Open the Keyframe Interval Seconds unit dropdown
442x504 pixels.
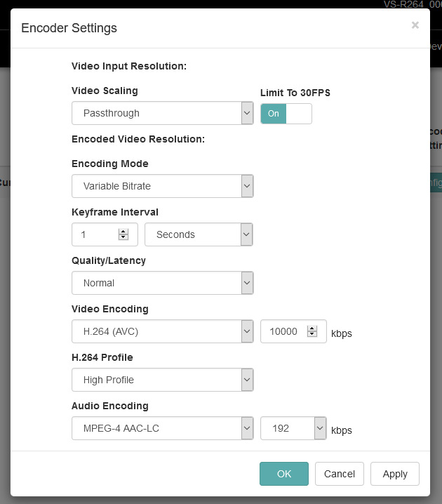198,234
